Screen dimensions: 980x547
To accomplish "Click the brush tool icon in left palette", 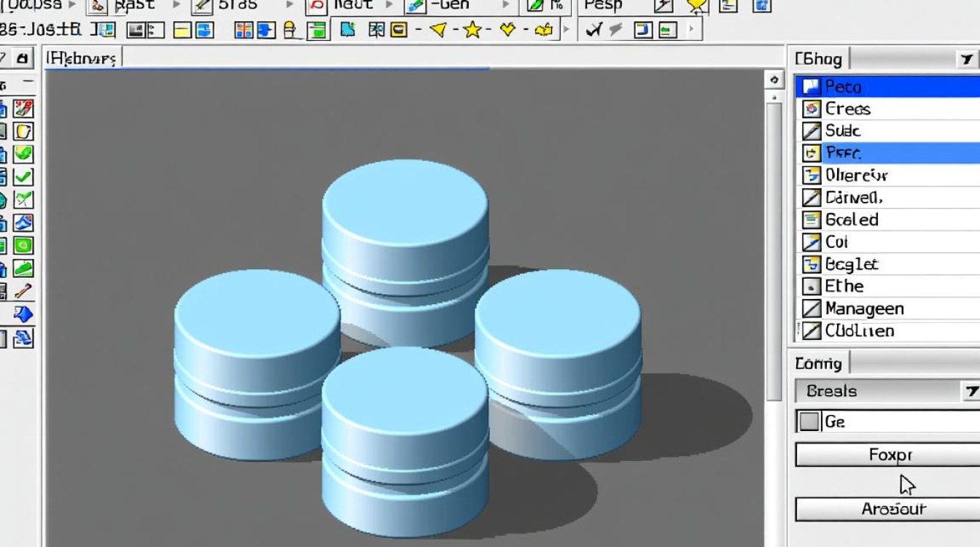I will click(x=23, y=290).
